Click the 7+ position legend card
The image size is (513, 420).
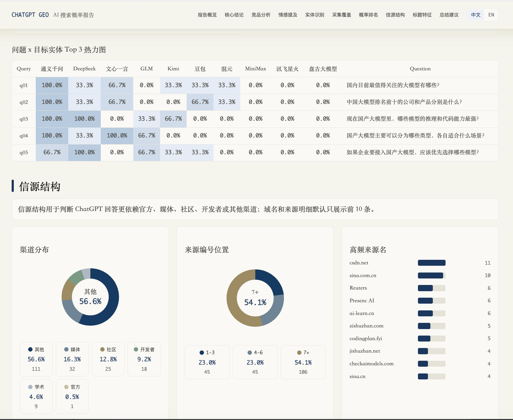pyautogui.click(x=303, y=362)
